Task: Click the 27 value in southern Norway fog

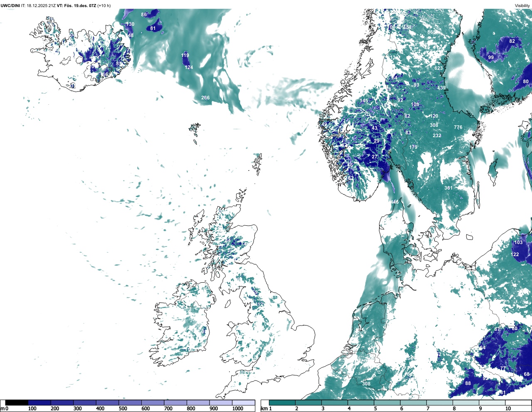Action: (x=374, y=157)
